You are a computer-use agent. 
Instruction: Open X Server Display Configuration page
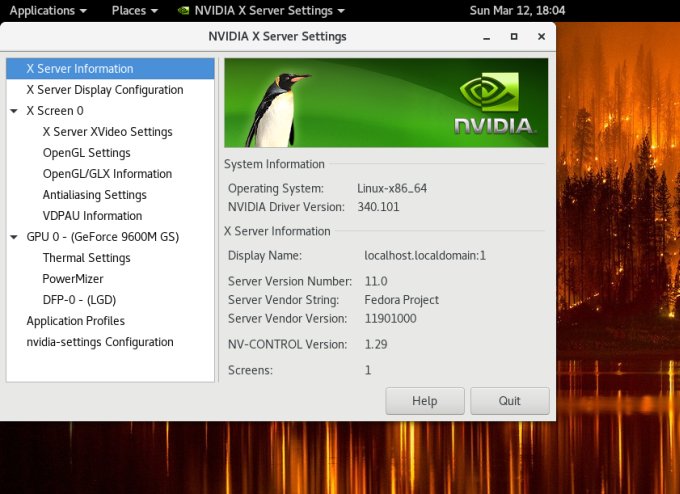[104, 90]
